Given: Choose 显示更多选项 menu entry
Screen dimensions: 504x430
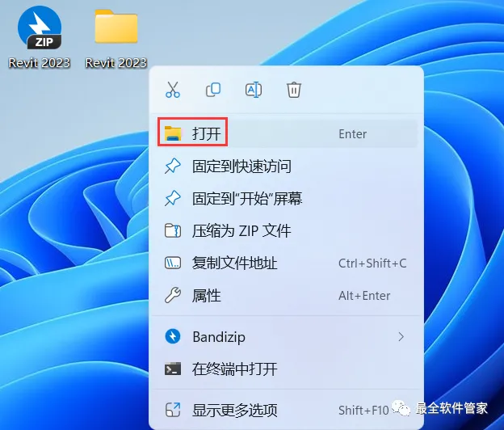Looking at the screenshot, I should [x=285, y=410].
